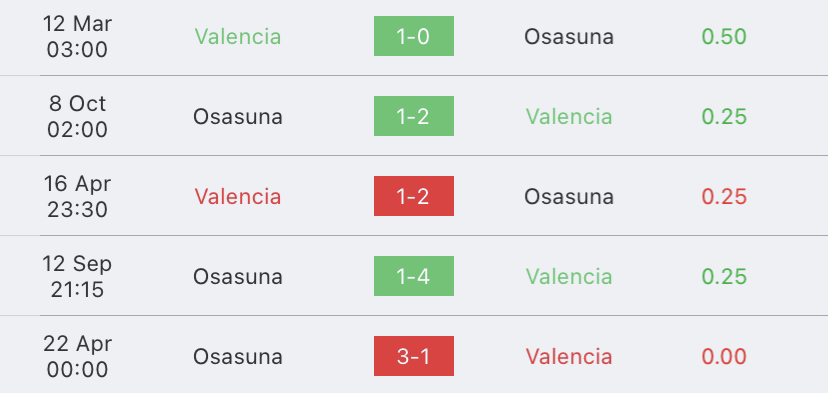The width and height of the screenshot is (828, 393).
Task: Select the red 1-2 score badge
Action: [x=413, y=196]
